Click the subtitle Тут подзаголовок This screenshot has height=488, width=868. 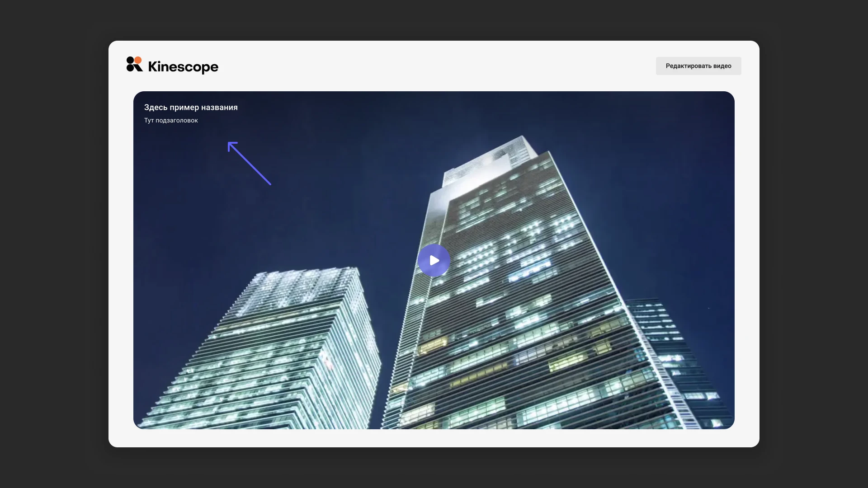point(171,121)
